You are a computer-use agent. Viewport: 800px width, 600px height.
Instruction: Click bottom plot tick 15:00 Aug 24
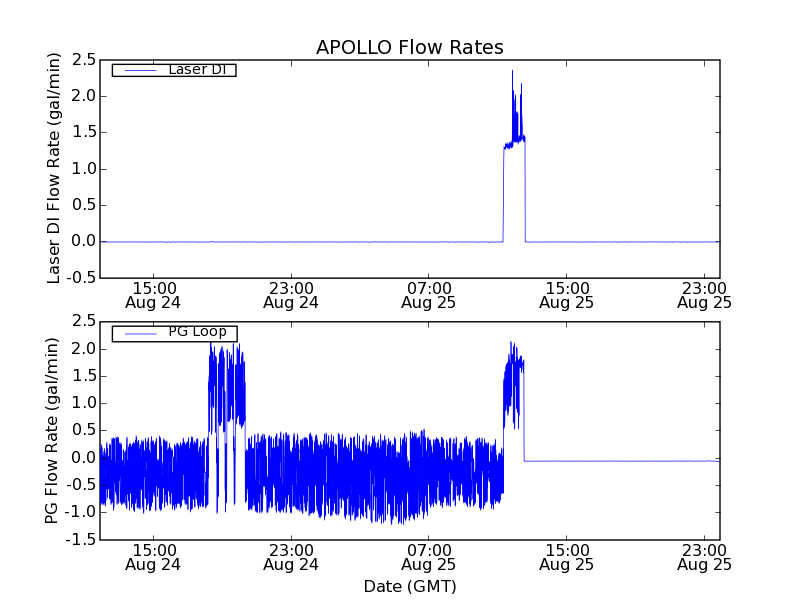click(153, 557)
